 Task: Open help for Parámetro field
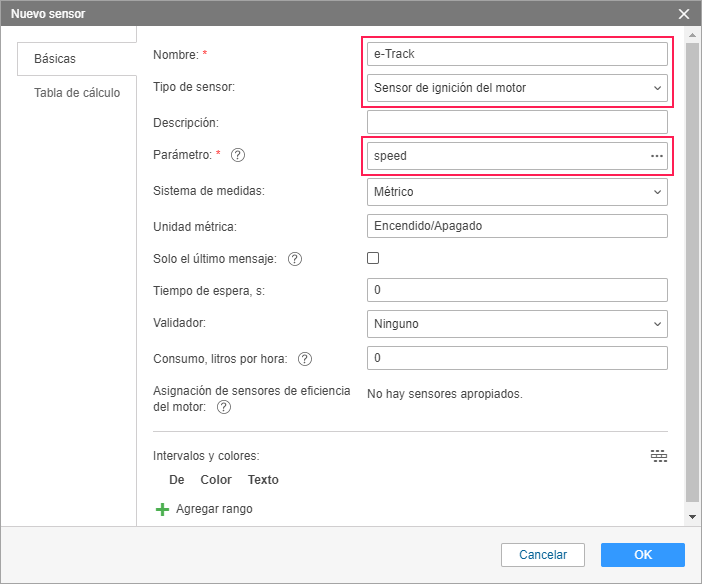click(x=238, y=155)
